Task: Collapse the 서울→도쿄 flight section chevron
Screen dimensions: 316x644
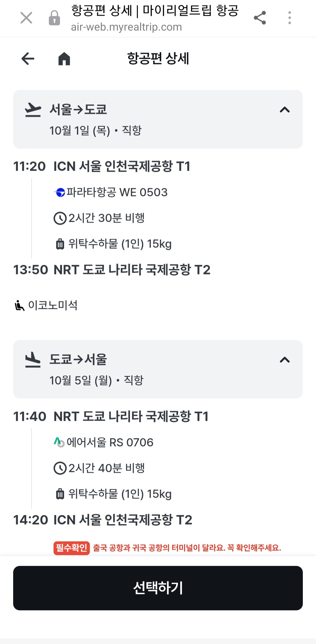Action: (x=285, y=110)
